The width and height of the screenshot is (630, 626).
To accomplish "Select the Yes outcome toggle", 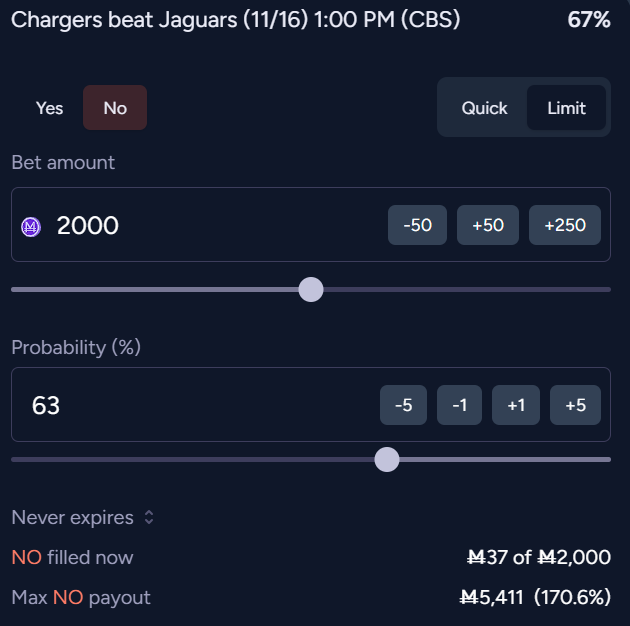I will coord(50,108).
